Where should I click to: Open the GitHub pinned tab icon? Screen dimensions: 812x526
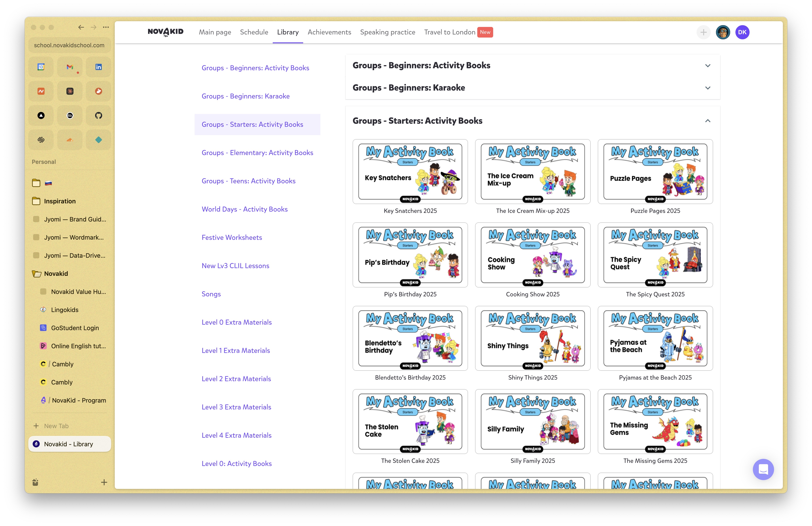tap(98, 115)
